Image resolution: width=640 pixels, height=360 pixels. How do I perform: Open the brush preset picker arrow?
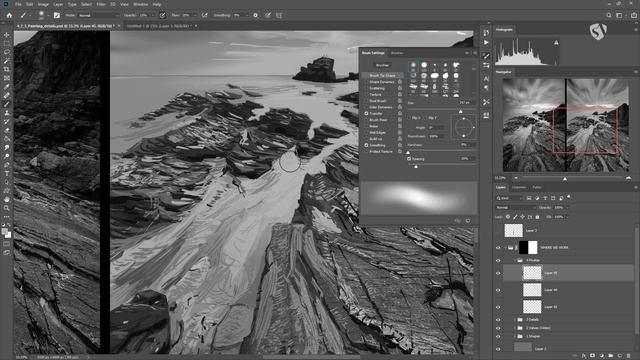(x=48, y=15)
